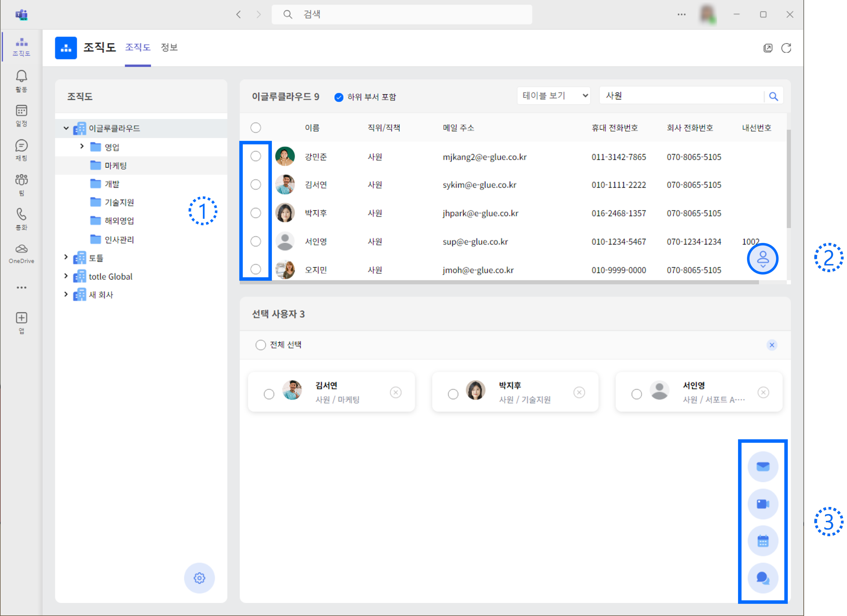
Task: Select the checkbox for 강민준 row
Action: pos(256,156)
